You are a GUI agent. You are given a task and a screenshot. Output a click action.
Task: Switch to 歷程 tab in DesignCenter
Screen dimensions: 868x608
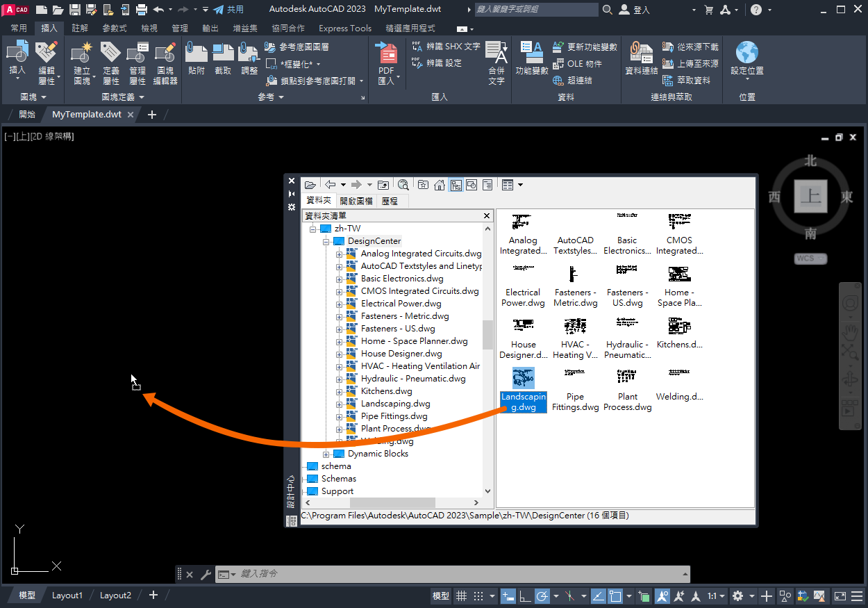point(390,201)
